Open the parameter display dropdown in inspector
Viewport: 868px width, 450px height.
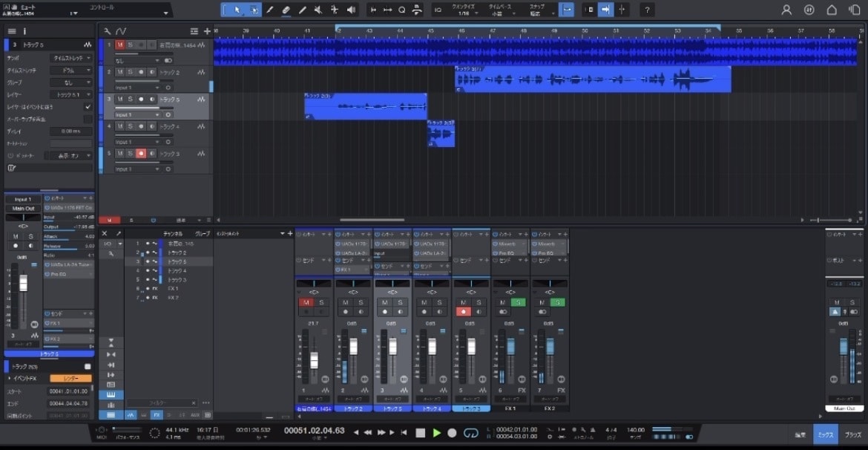71,156
